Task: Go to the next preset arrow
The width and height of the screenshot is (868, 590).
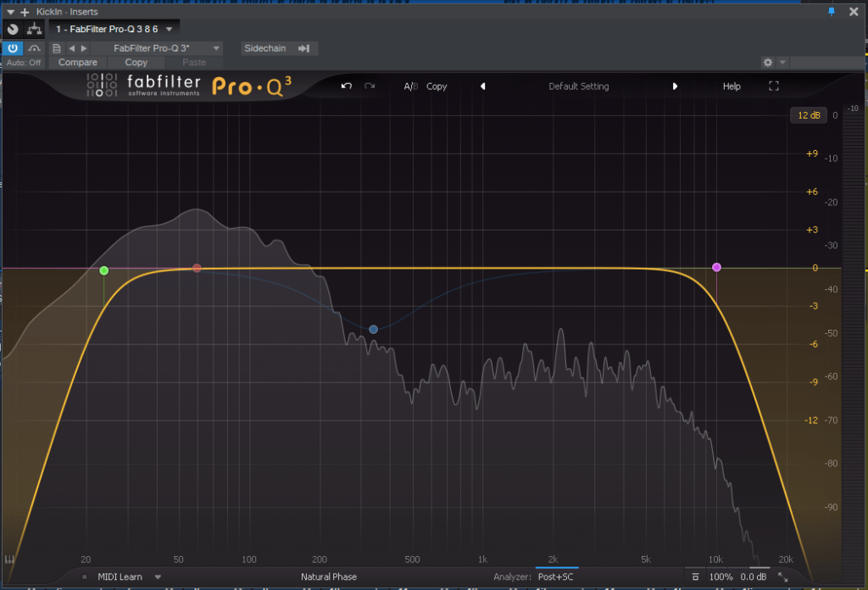Action: coord(675,86)
